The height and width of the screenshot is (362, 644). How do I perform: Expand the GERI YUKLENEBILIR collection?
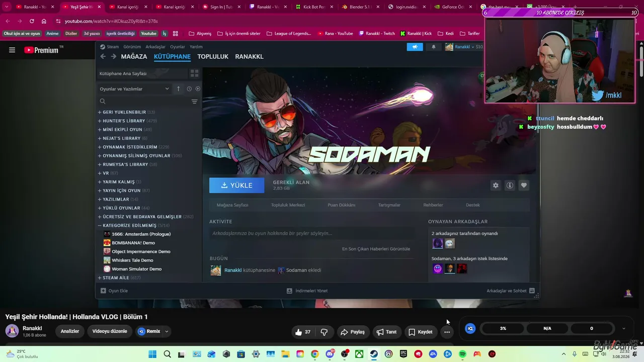100,112
